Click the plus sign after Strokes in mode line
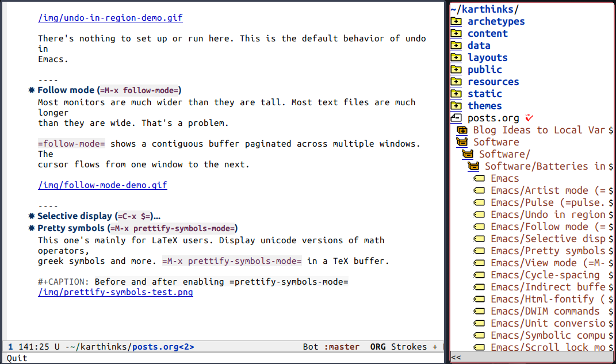Image resolution: width=616 pixels, height=364 pixels. (435, 347)
